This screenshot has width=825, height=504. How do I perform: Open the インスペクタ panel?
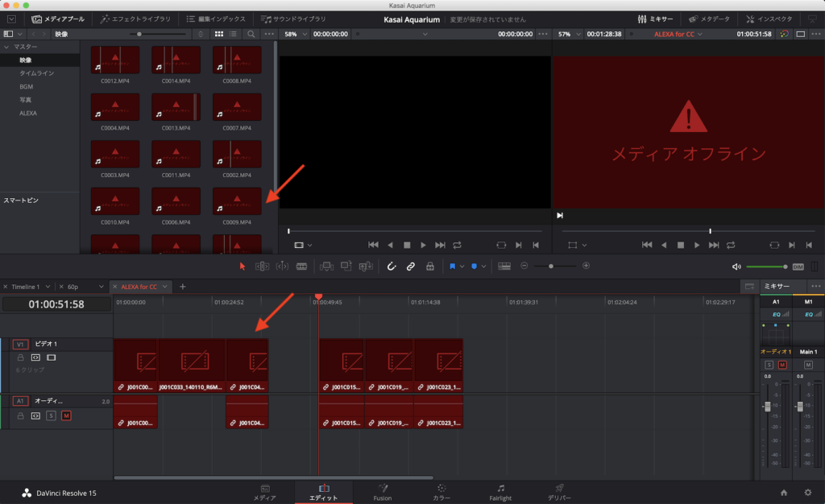(x=769, y=19)
